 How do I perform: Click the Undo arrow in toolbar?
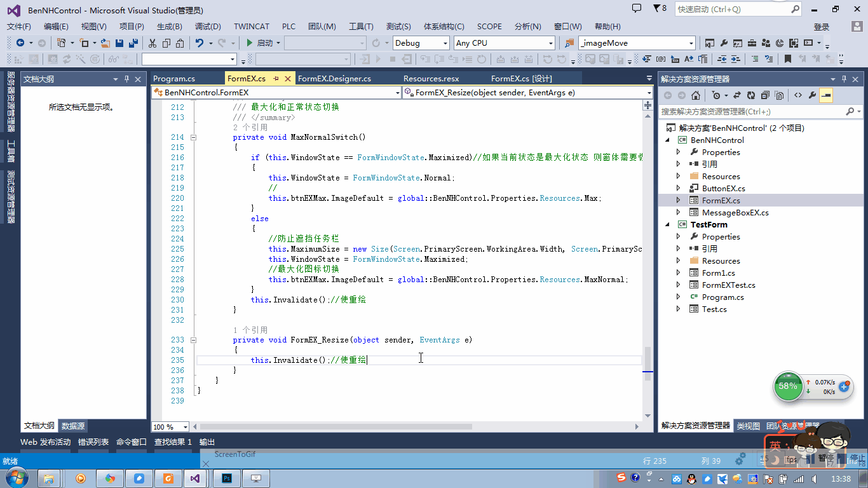coord(200,43)
